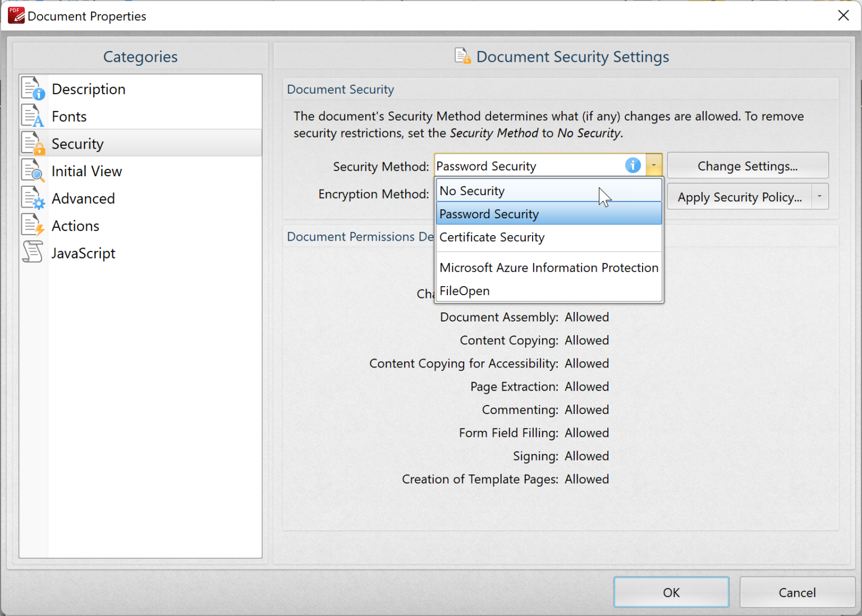Click the Actions lightning bolt icon
The image size is (862, 616).
(33, 224)
